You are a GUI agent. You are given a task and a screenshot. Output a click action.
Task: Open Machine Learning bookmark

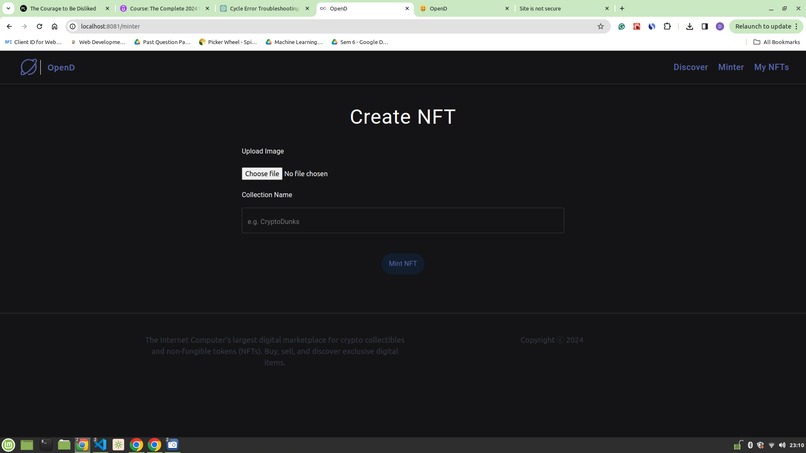coord(294,42)
